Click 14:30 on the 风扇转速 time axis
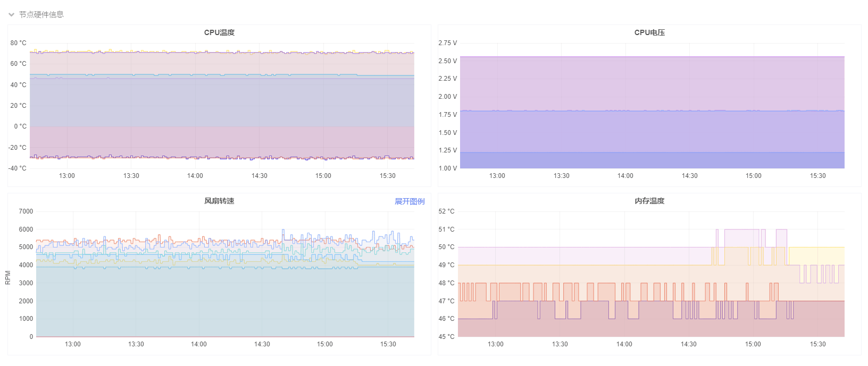Viewport: 868px width, 366px height. tap(262, 344)
